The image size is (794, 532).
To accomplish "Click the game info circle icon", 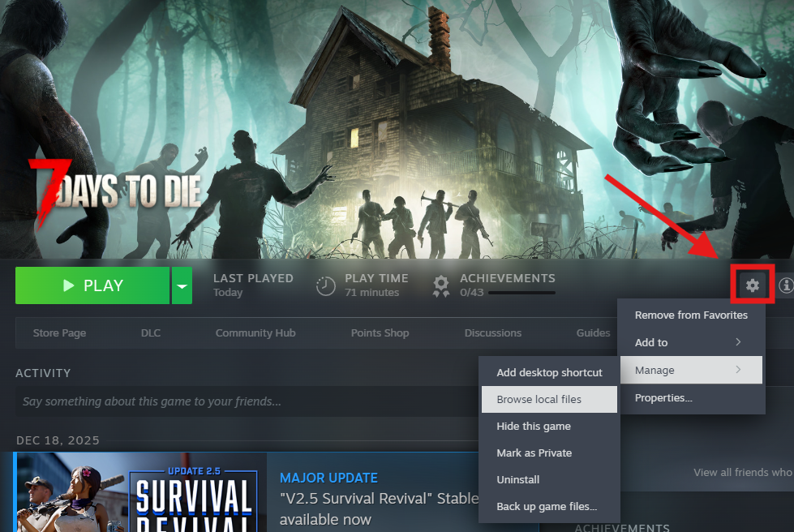I will point(786,285).
